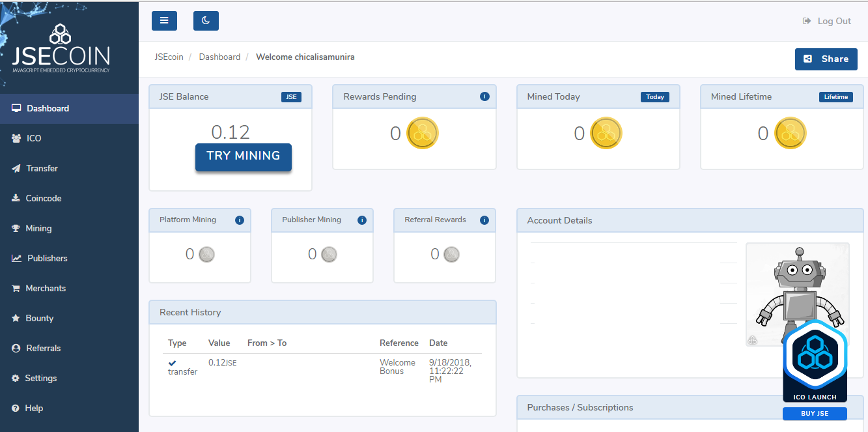Toggle night mode with the moon button
868x432 pixels.
206,21
